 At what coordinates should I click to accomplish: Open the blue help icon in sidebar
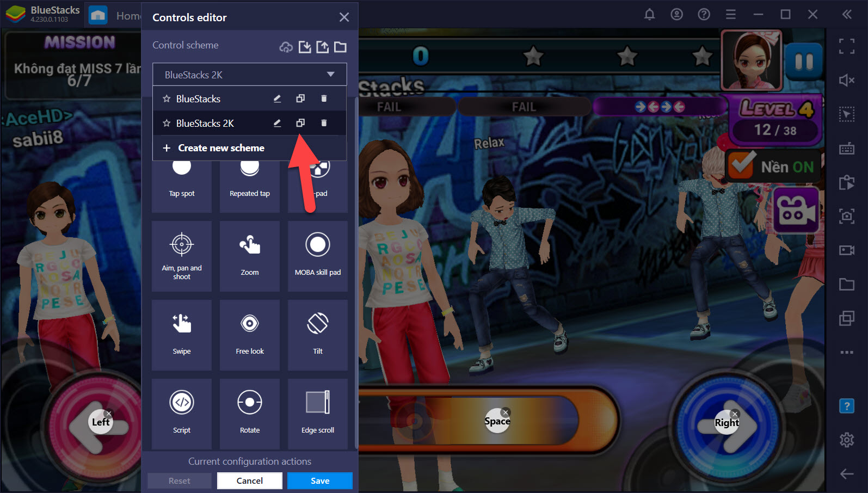click(x=846, y=406)
